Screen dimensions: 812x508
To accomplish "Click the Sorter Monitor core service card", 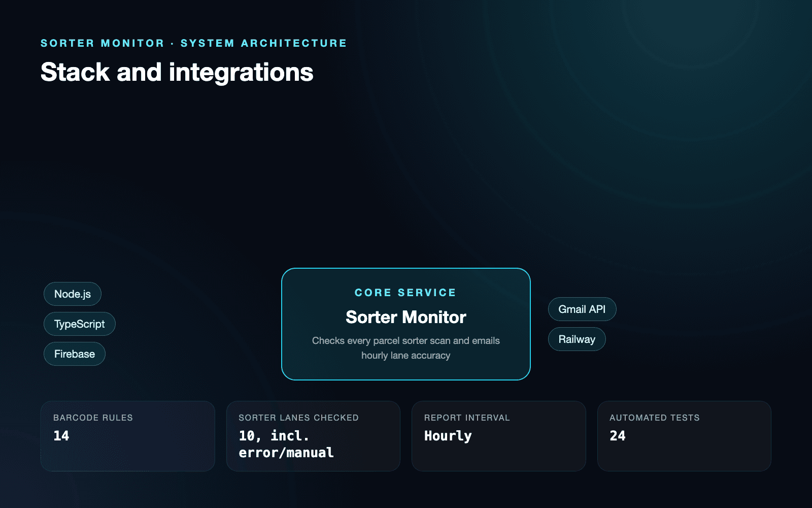I will [x=406, y=324].
